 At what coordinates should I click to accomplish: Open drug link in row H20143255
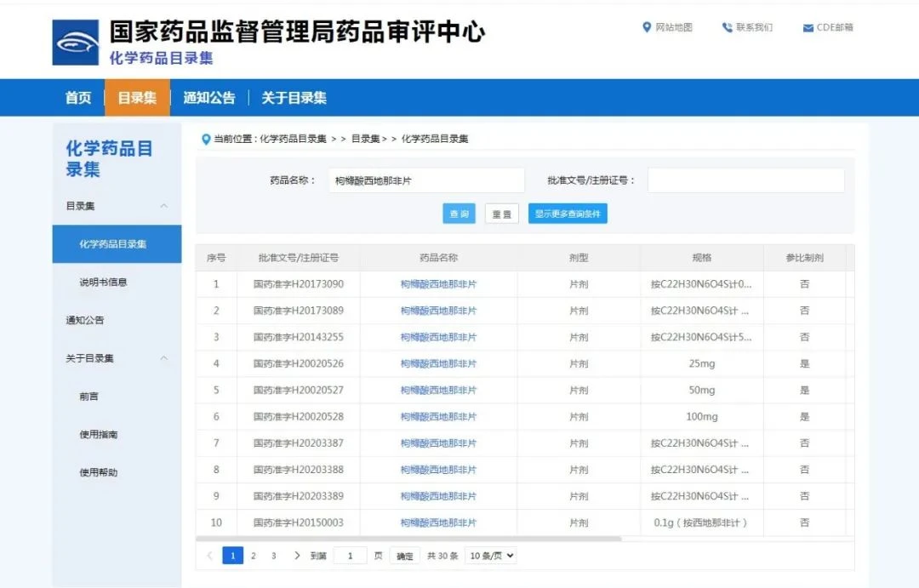[438, 337]
